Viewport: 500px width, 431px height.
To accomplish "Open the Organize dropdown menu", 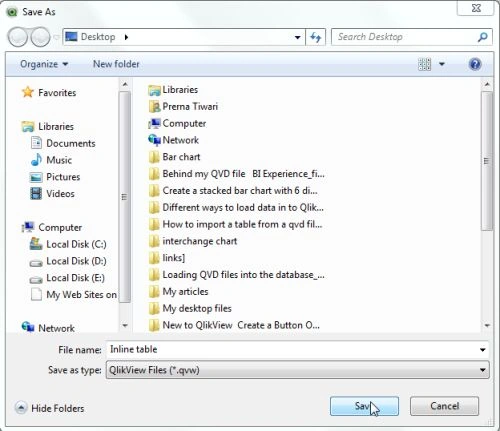I will [x=44, y=64].
